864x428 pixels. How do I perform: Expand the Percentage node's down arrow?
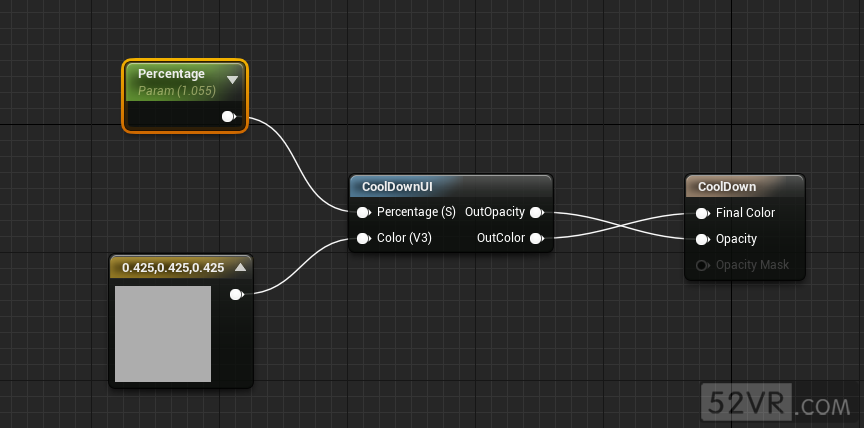click(x=232, y=79)
